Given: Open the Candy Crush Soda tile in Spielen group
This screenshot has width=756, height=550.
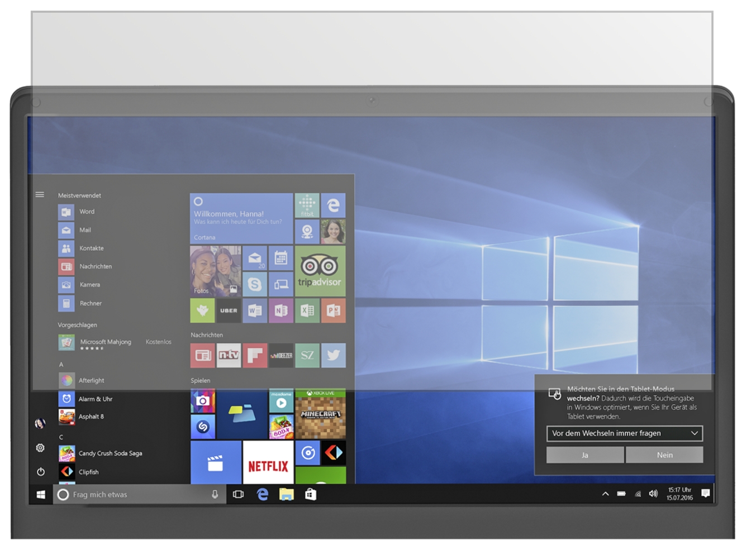Looking at the screenshot, I should (281, 427).
